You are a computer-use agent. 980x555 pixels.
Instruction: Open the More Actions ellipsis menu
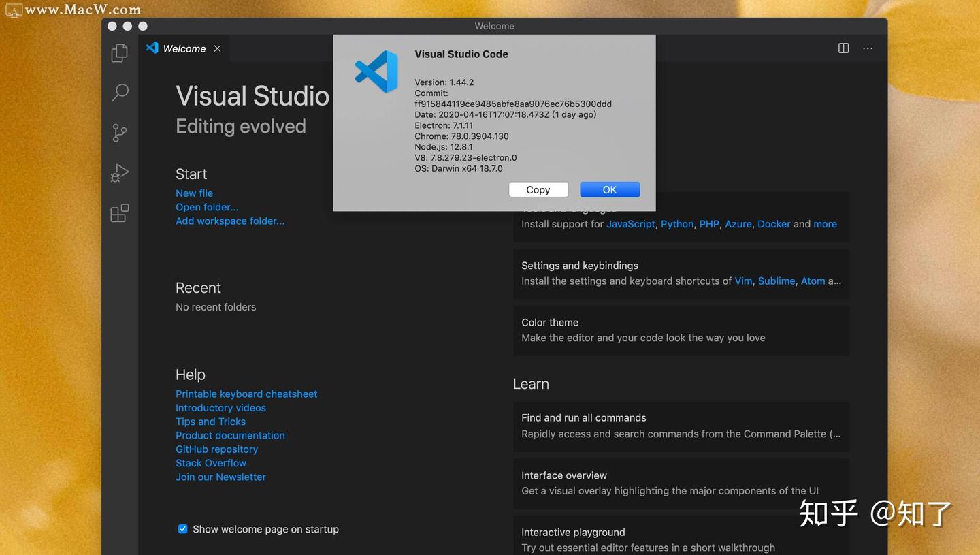tap(868, 48)
